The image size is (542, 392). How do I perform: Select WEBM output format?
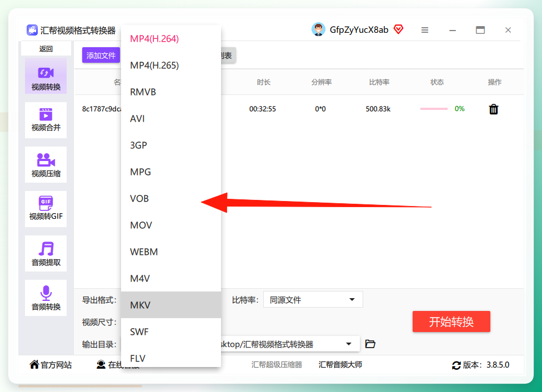click(x=171, y=252)
